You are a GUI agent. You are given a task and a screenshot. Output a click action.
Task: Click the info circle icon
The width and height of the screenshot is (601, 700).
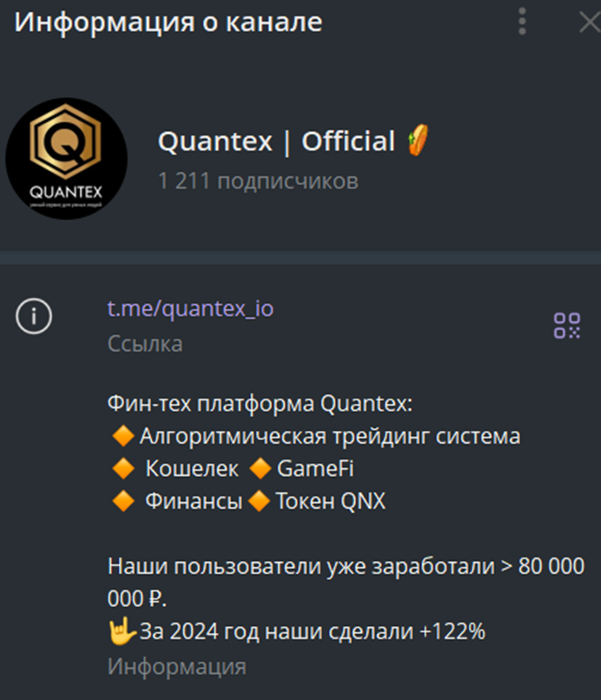[34, 316]
